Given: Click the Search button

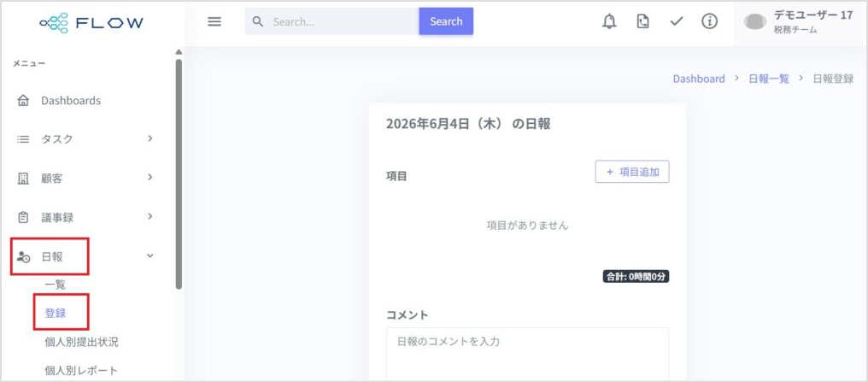Looking at the screenshot, I should click(x=446, y=21).
